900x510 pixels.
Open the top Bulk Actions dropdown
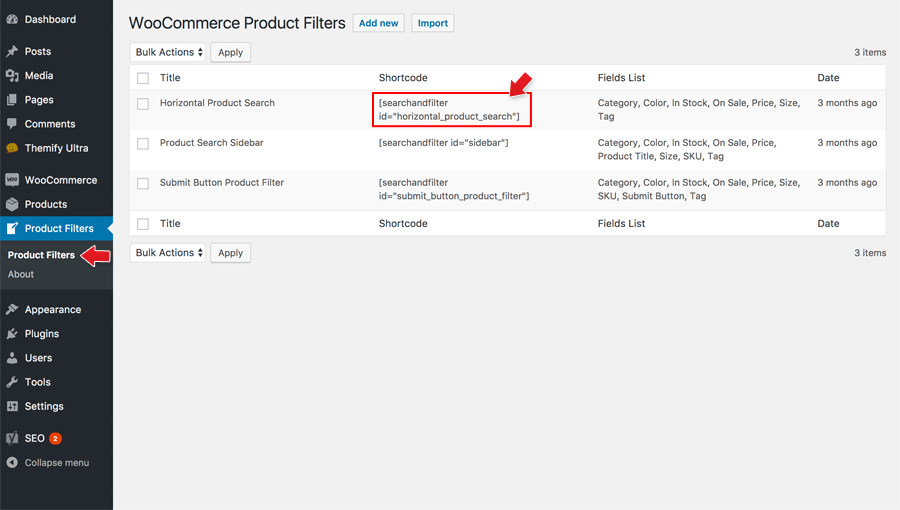pyautogui.click(x=168, y=52)
